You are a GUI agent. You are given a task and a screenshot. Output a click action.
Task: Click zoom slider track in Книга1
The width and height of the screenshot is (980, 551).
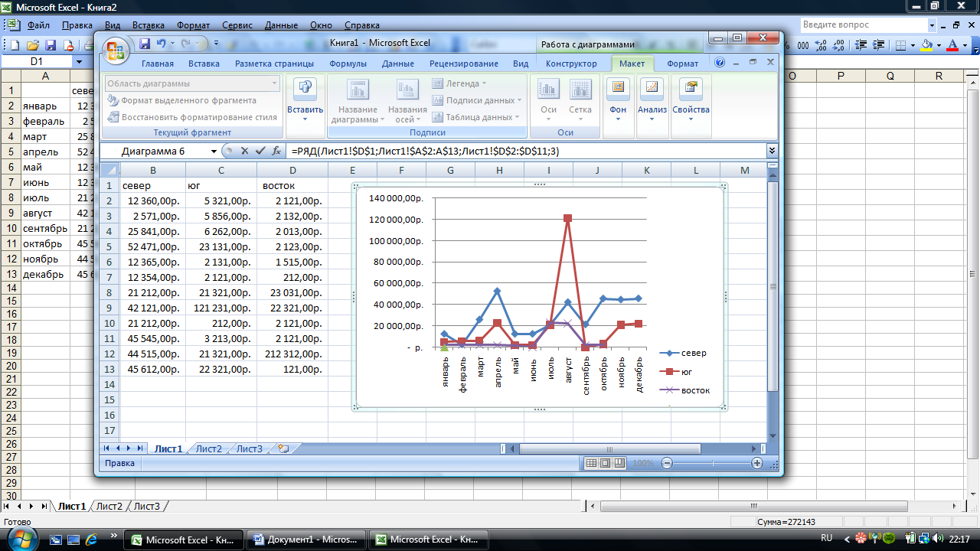tap(712, 463)
